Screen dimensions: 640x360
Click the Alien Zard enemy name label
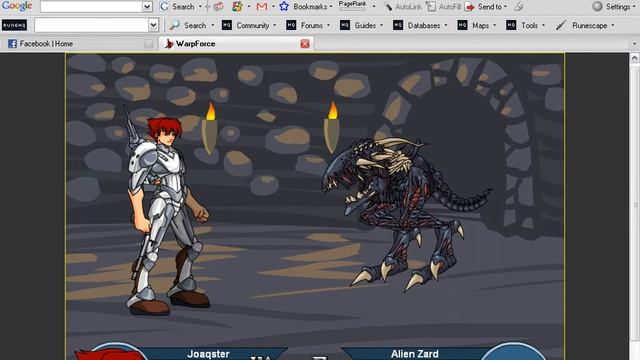(x=415, y=354)
